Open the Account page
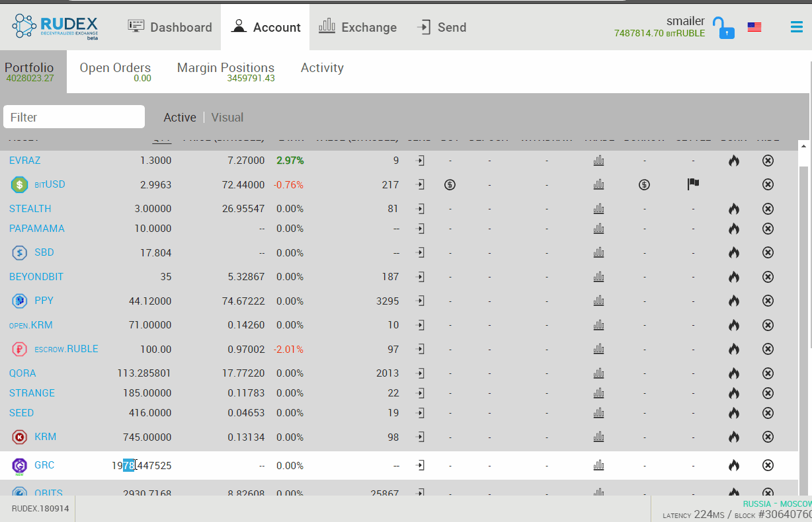Viewport: 812px width, 522px height. coord(265,27)
